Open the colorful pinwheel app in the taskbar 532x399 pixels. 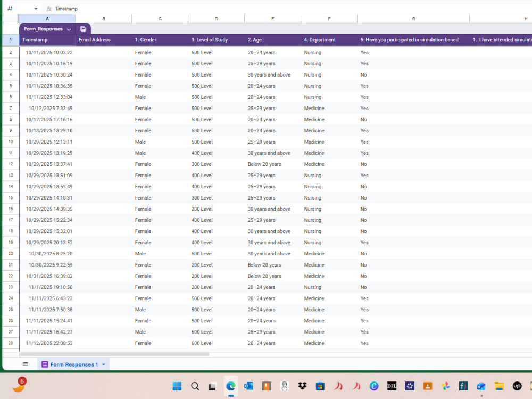(445, 386)
